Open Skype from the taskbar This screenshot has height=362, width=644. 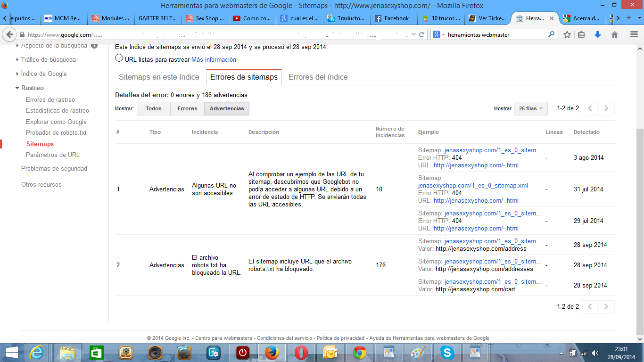coord(447,353)
